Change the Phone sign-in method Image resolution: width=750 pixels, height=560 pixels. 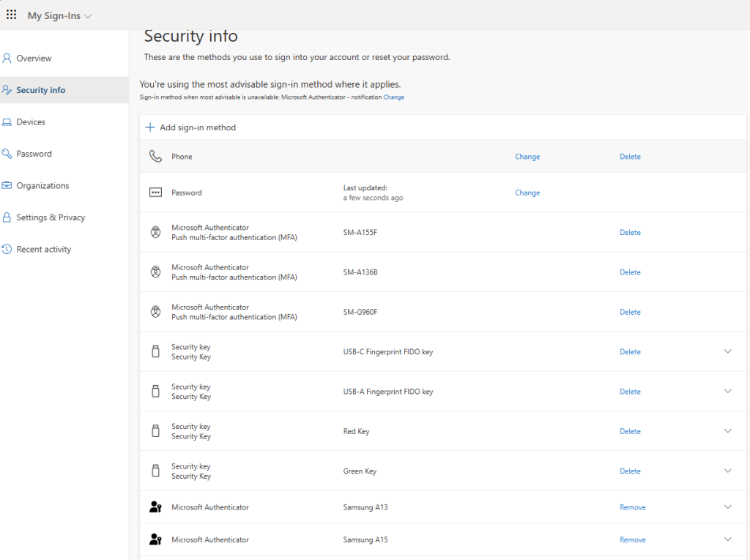527,157
